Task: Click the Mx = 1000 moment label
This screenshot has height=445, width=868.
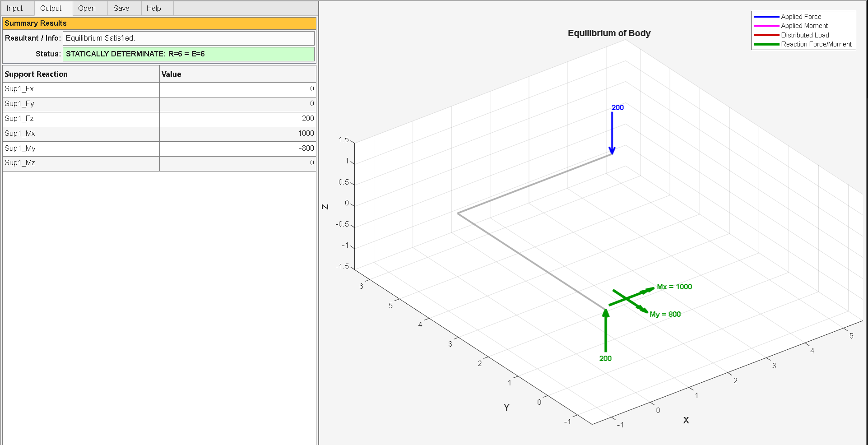Action: tap(674, 287)
